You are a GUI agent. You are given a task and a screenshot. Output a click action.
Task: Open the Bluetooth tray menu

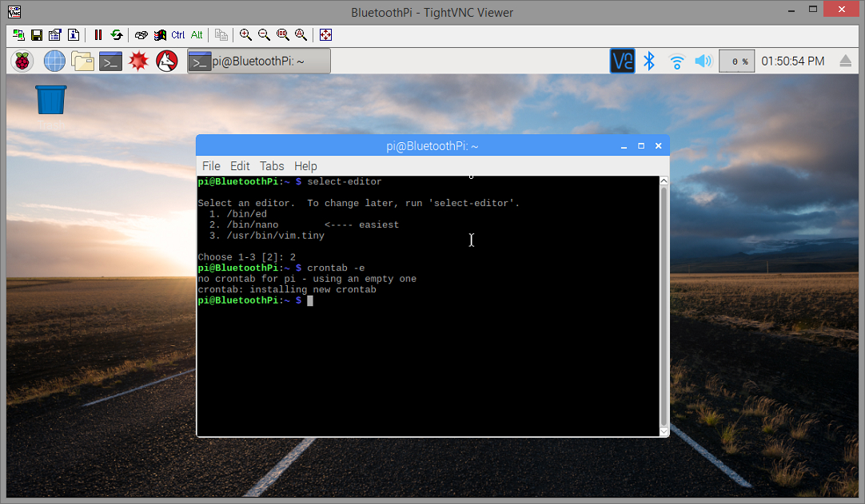pyautogui.click(x=649, y=62)
